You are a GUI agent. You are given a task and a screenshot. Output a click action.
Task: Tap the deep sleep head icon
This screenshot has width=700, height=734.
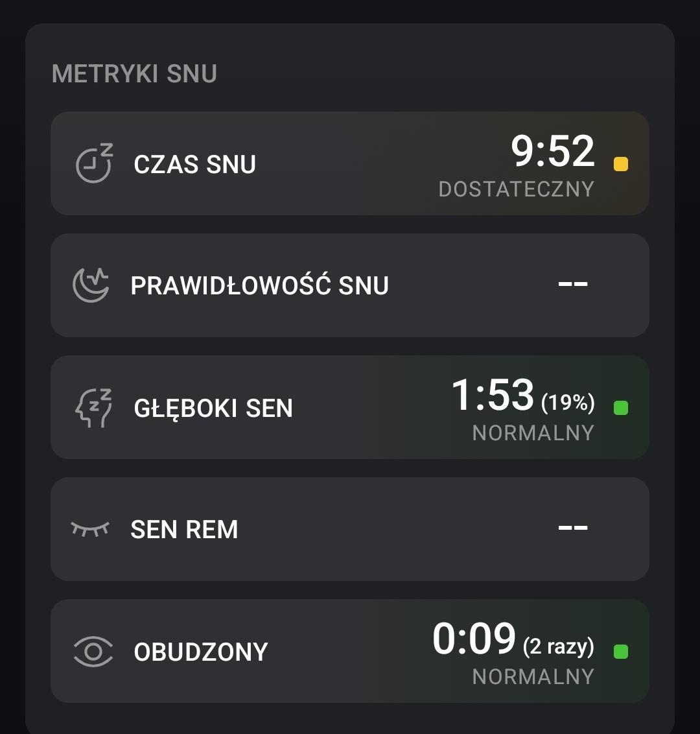tap(94, 408)
